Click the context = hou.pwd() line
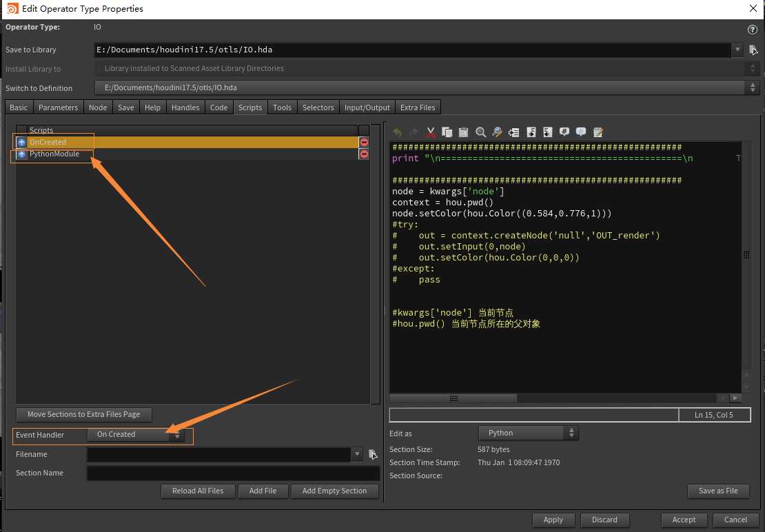The width and height of the screenshot is (765, 532). click(x=442, y=202)
